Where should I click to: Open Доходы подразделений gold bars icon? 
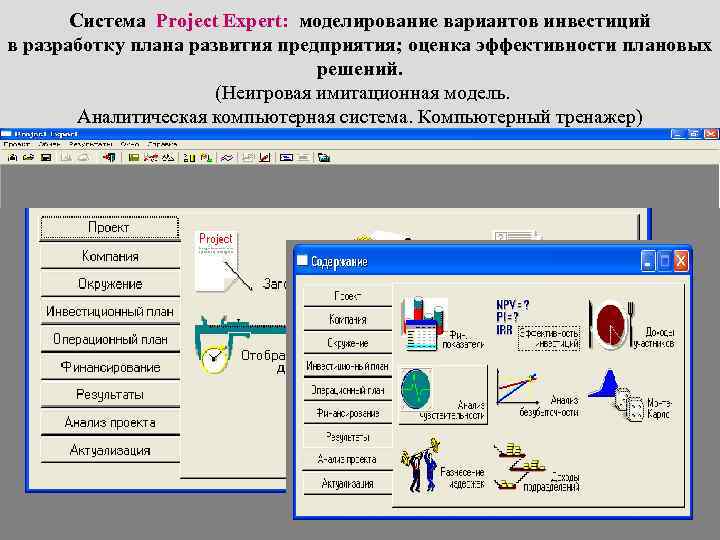click(x=536, y=467)
